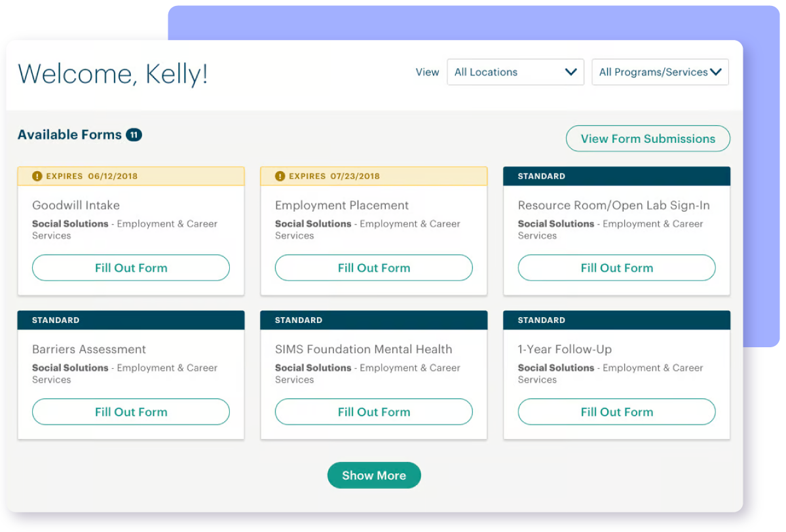Click Social Solutions text under Goodwill Intake
The width and height of the screenshot is (786, 532).
tap(70, 223)
